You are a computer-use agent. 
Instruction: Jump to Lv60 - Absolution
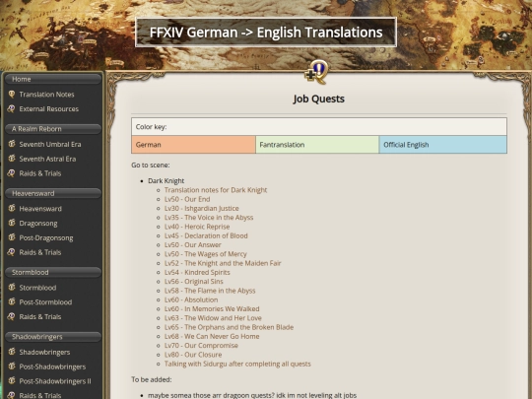click(x=191, y=299)
